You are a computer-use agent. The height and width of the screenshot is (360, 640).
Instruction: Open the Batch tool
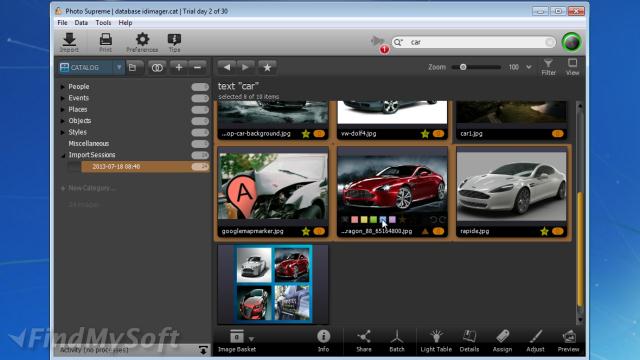click(397, 341)
